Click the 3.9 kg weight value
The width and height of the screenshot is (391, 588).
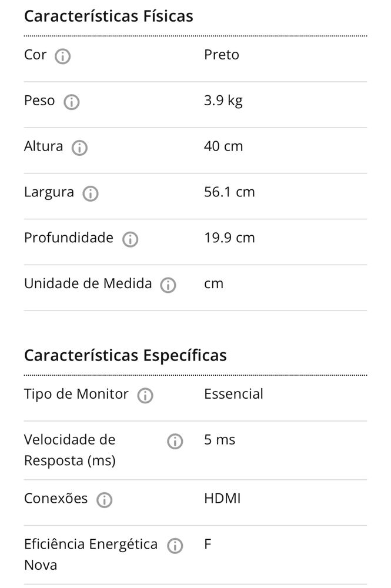tap(223, 101)
